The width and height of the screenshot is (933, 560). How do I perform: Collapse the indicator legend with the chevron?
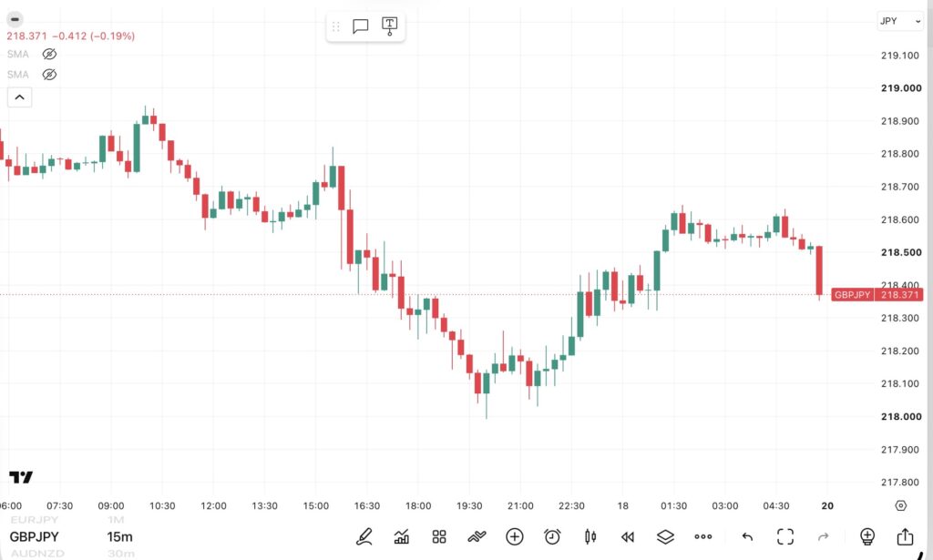click(20, 97)
